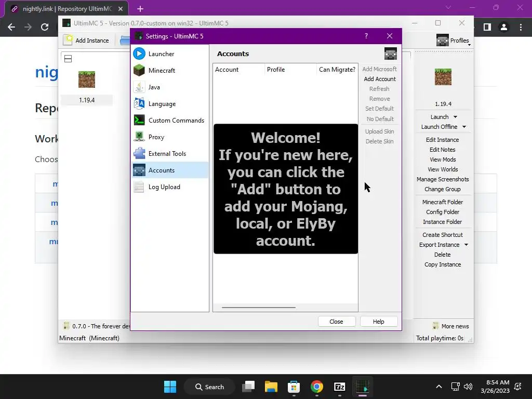This screenshot has width=532, height=399.
Task: Click More news link
Action: pyautogui.click(x=451, y=326)
